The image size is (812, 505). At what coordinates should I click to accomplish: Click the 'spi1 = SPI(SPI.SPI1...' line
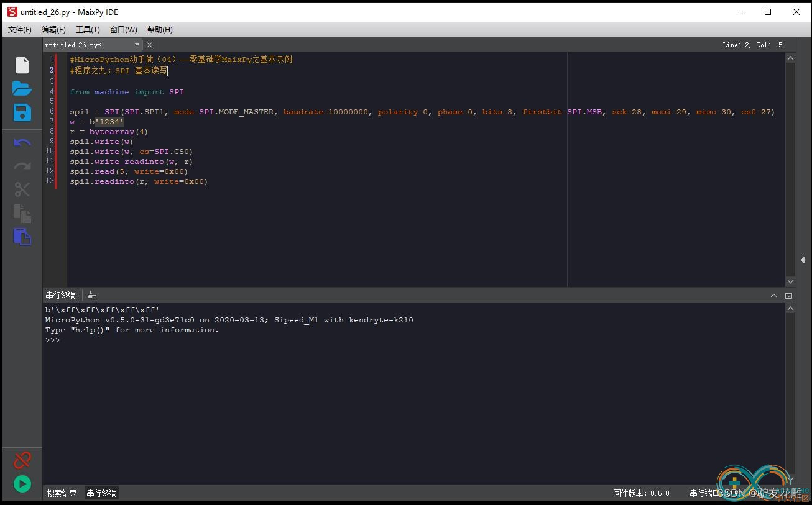(x=422, y=112)
